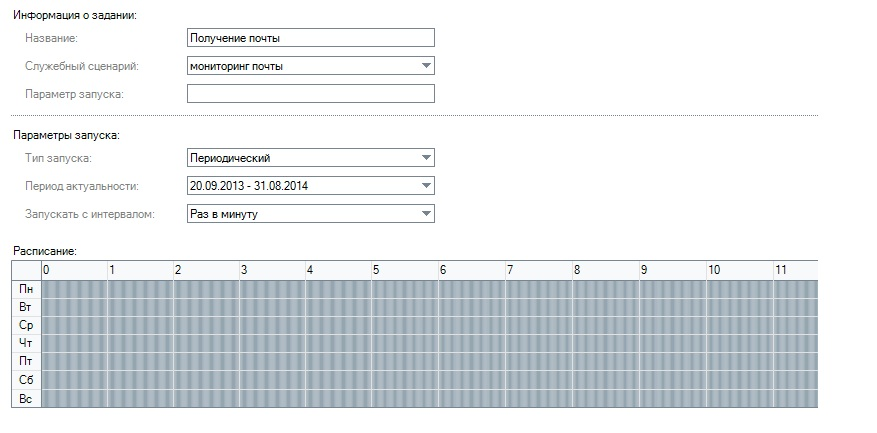Click the hour 0 column header
This screenshot has width=877, height=433.
coord(73,270)
